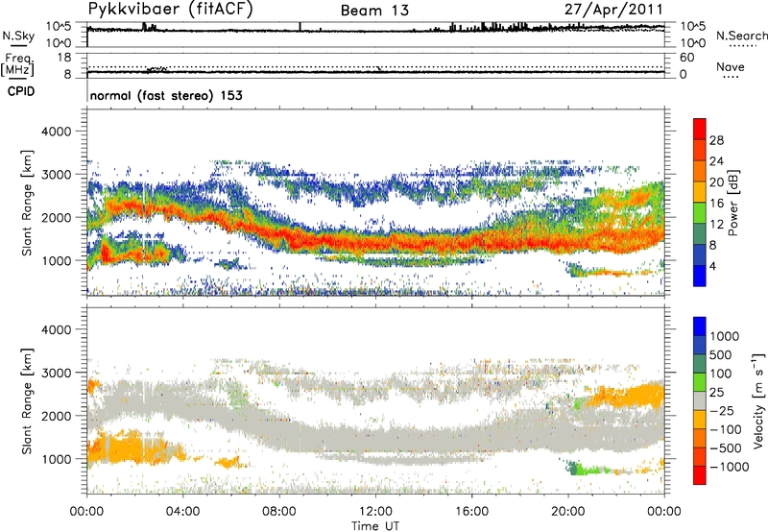Click the 16:00 time axis label
The height and width of the screenshot is (532, 768).
tap(471, 512)
